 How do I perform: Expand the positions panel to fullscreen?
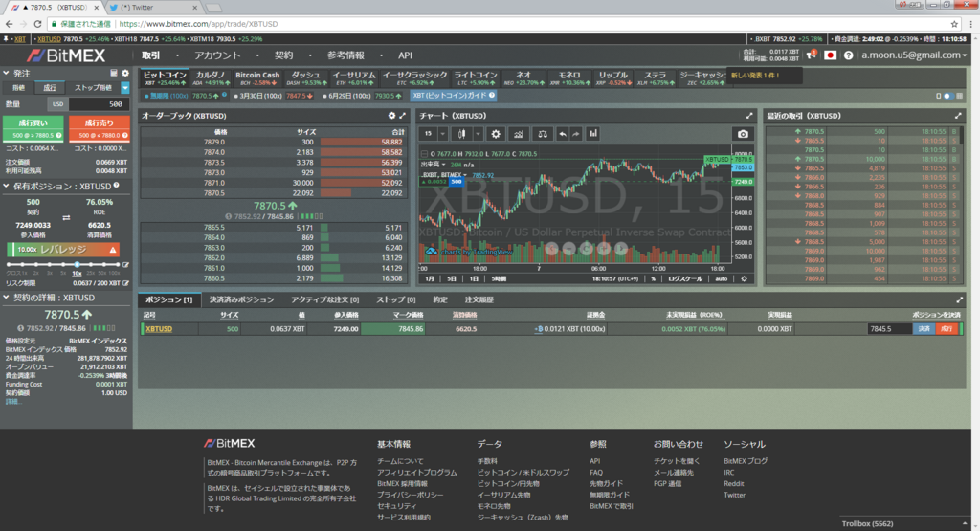click(959, 299)
